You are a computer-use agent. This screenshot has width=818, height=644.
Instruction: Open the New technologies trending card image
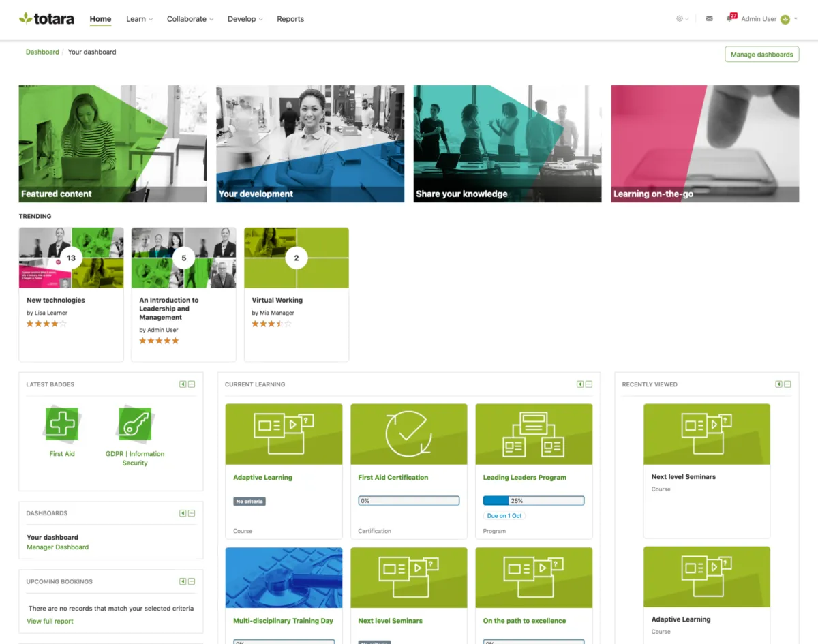(x=72, y=258)
